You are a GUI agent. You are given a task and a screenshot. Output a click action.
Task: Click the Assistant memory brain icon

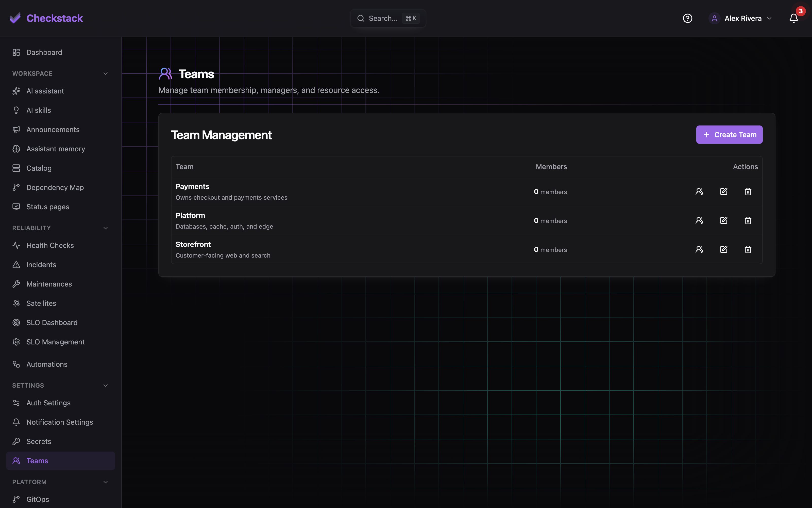coord(16,149)
